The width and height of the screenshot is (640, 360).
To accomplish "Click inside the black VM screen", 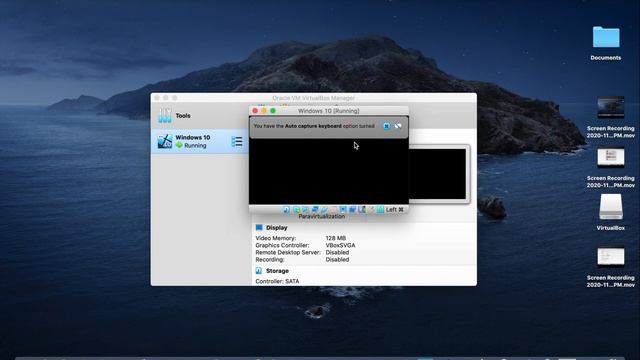I will (329, 171).
